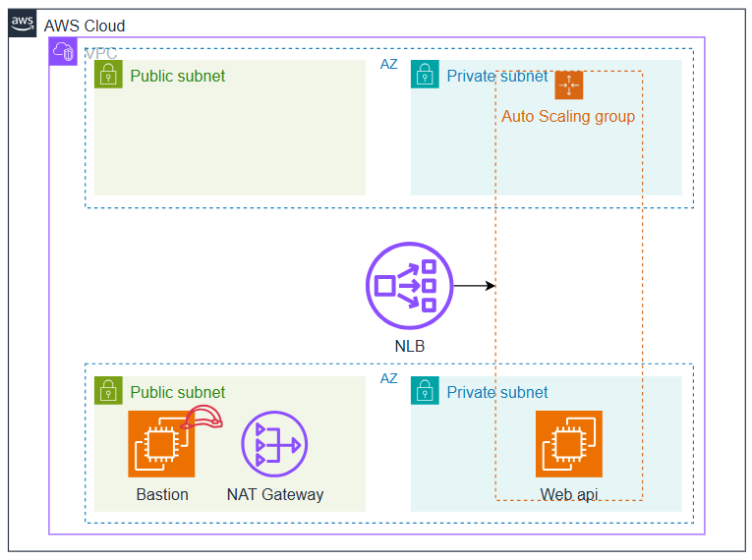The width and height of the screenshot is (752, 560).
Task: Click the "NLB" text label
Action: click(x=409, y=346)
